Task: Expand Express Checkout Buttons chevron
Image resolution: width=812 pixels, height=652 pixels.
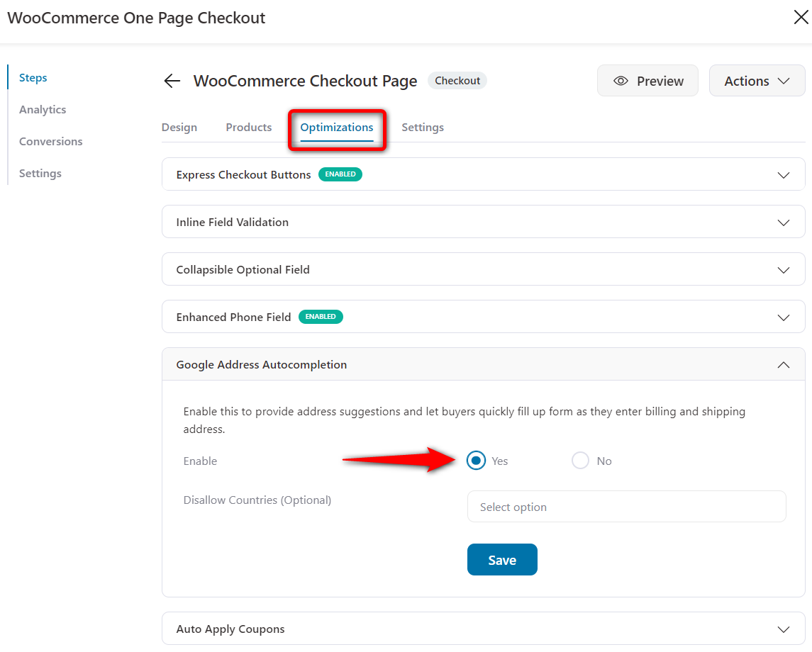Action: (784, 175)
